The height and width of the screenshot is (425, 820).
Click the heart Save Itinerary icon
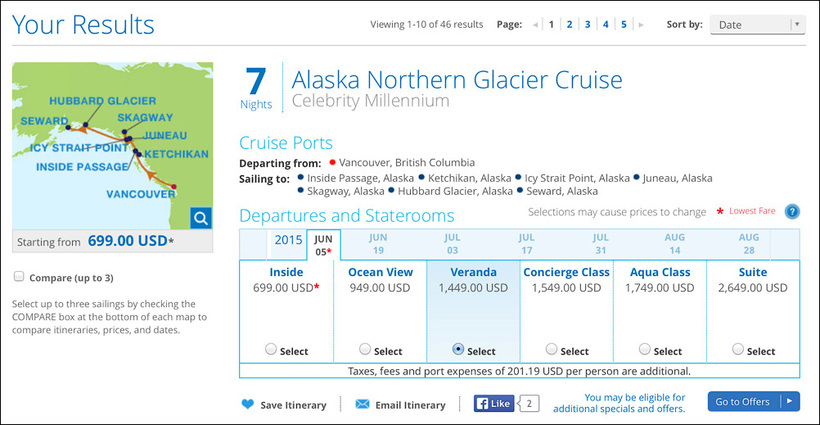[x=248, y=405]
